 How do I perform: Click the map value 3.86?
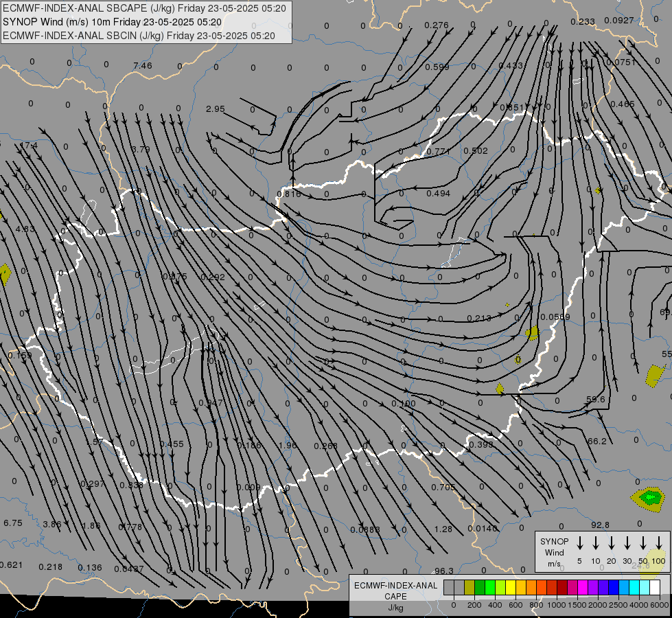(52, 524)
